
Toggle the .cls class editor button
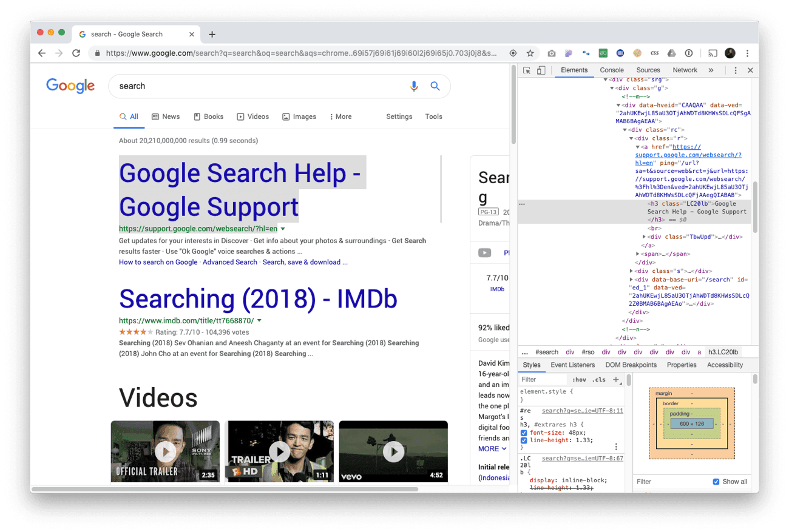(599, 380)
